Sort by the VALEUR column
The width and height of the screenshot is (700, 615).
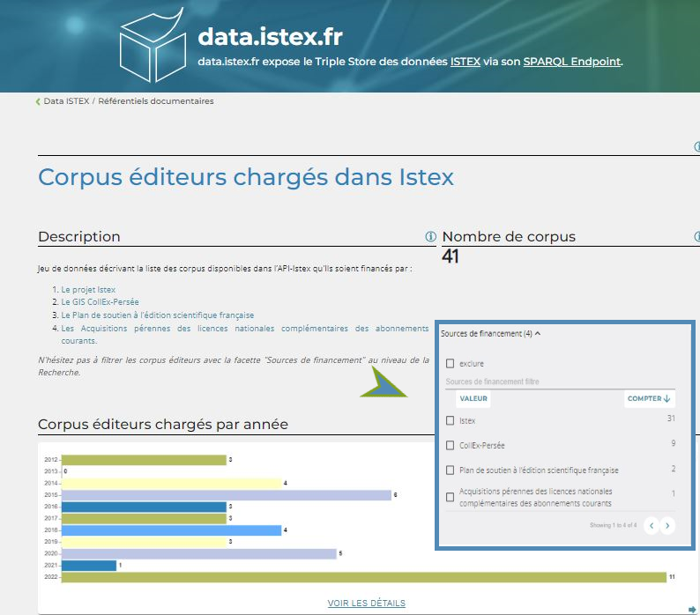click(473, 399)
